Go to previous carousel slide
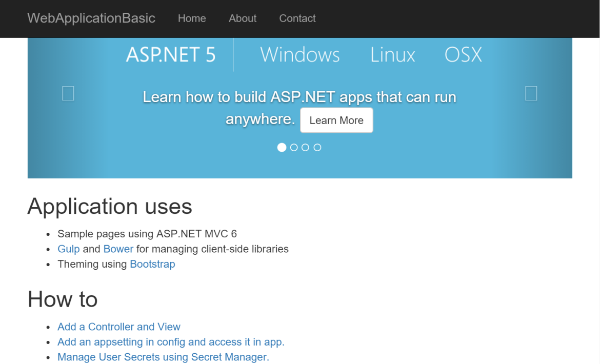This screenshot has width=600, height=364. pos(68,93)
